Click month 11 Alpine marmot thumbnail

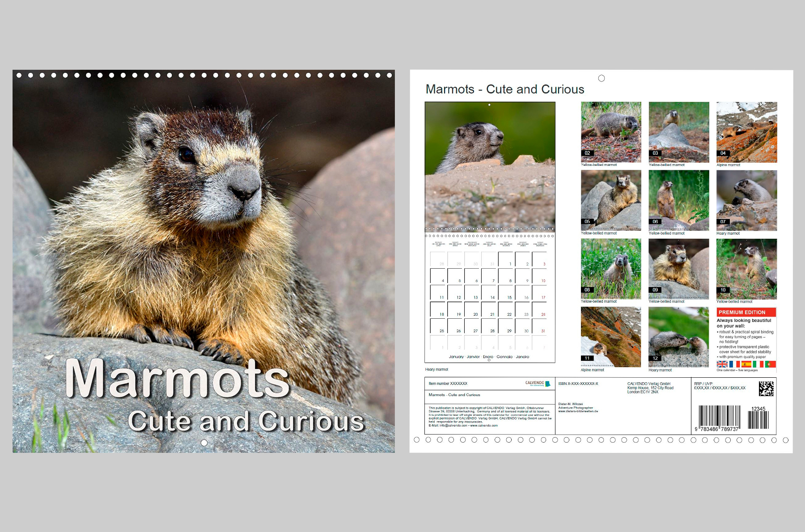tap(611, 337)
